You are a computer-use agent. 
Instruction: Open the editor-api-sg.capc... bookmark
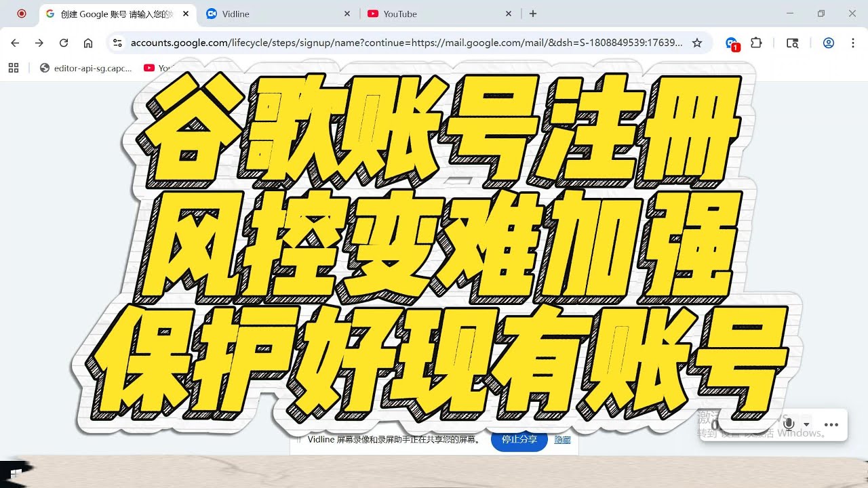click(x=86, y=68)
